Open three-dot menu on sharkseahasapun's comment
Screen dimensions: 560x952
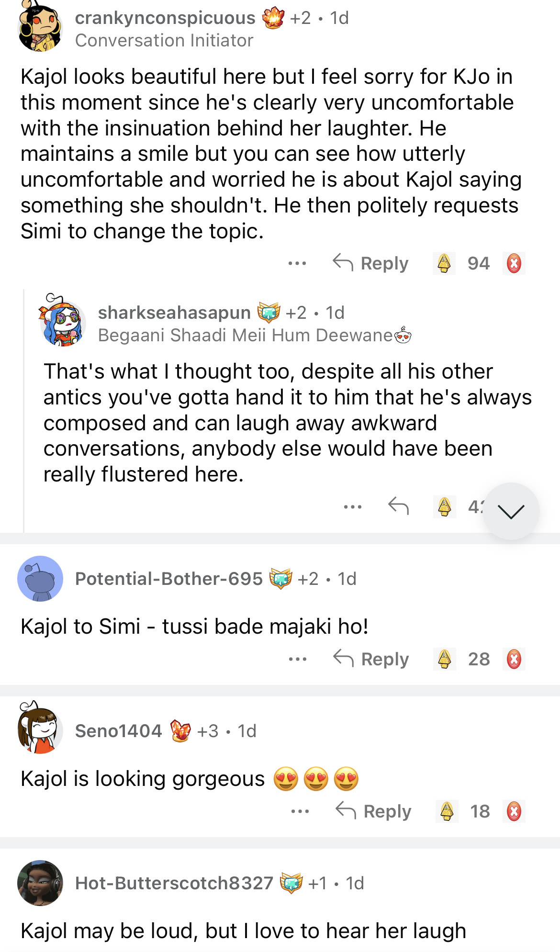[353, 506]
